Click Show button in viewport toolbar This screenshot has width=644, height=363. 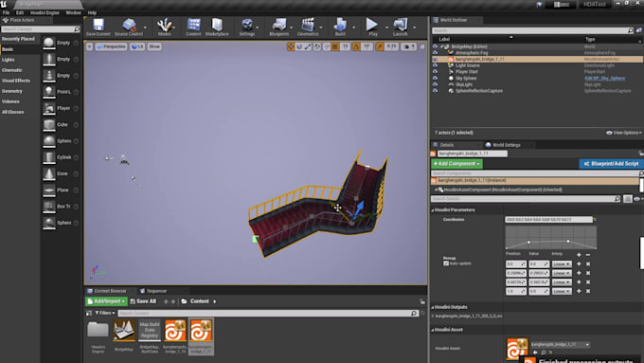click(154, 46)
